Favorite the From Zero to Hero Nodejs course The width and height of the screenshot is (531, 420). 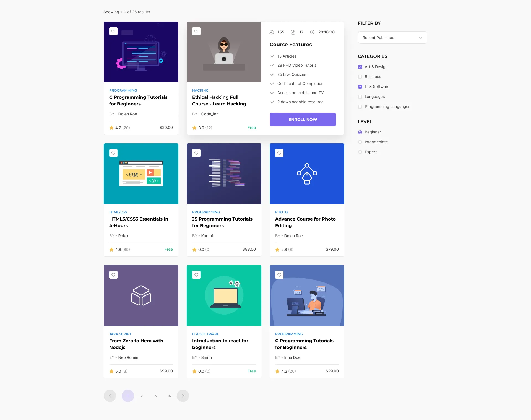click(x=113, y=275)
